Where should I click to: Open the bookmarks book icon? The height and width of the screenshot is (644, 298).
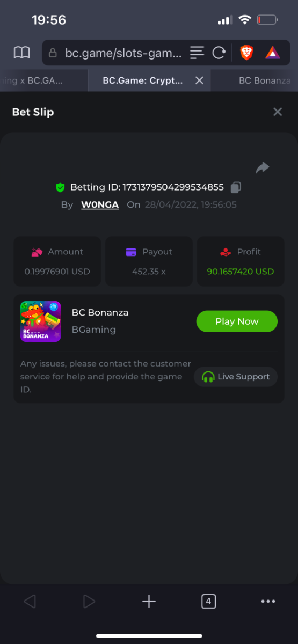coord(21,53)
